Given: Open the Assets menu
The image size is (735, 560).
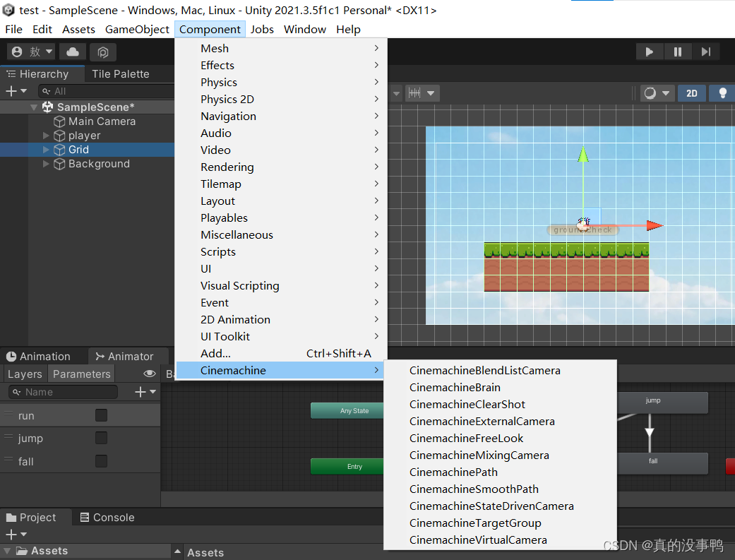Looking at the screenshot, I should click(x=78, y=30).
